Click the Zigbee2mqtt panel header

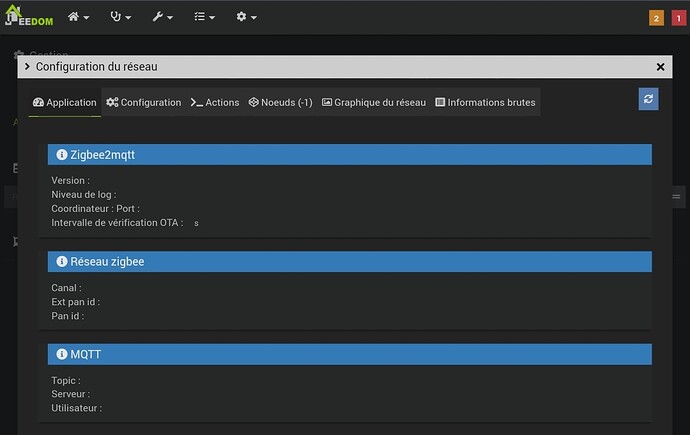[350, 155]
